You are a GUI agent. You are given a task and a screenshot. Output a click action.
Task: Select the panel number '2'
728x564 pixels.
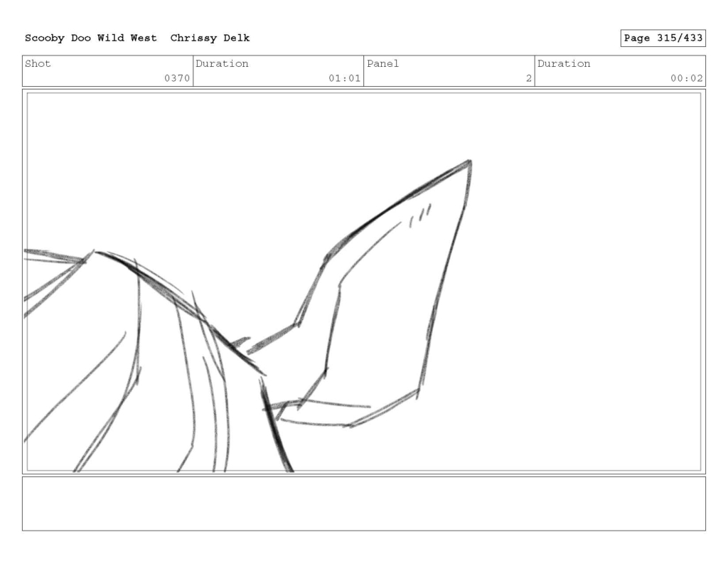(x=529, y=78)
